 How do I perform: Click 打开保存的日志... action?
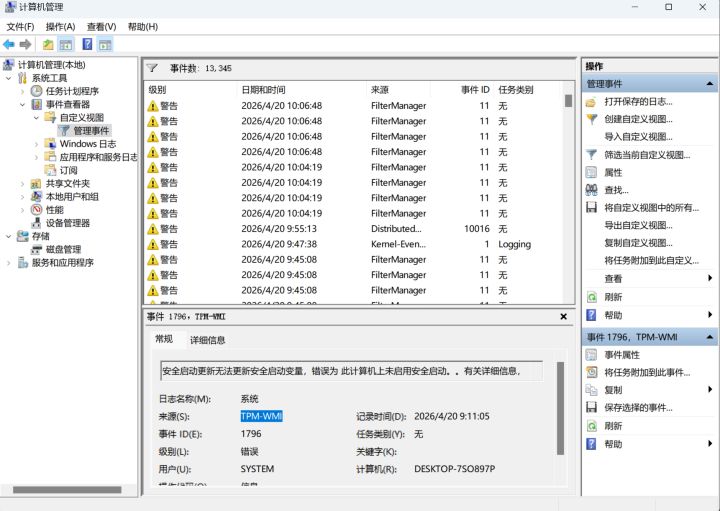(638, 101)
